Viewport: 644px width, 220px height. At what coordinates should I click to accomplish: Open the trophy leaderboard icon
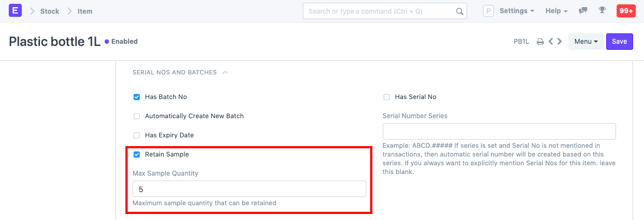[602, 11]
